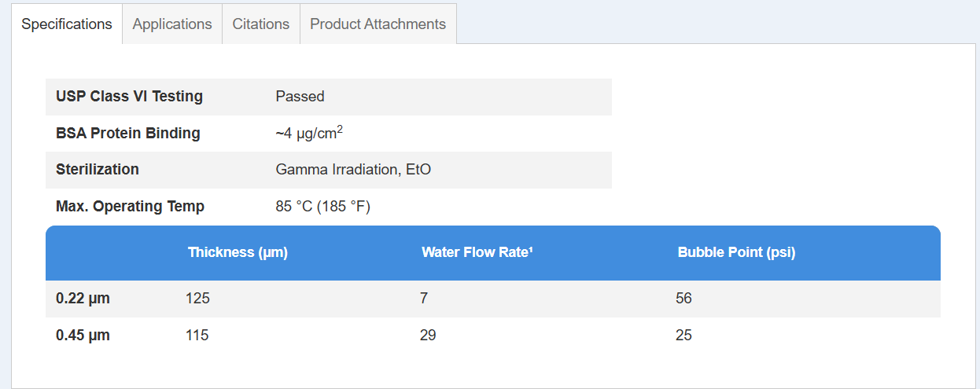Switch to the Applications tab
The width and height of the screenshot is (980, 389).
coord(172,24)
